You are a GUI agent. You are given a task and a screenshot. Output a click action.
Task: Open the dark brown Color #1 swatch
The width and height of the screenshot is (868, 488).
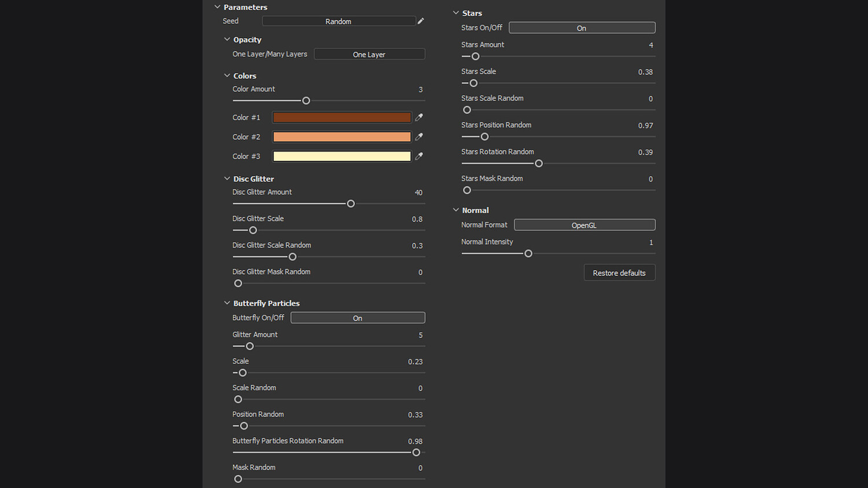[x=341, y=117]
